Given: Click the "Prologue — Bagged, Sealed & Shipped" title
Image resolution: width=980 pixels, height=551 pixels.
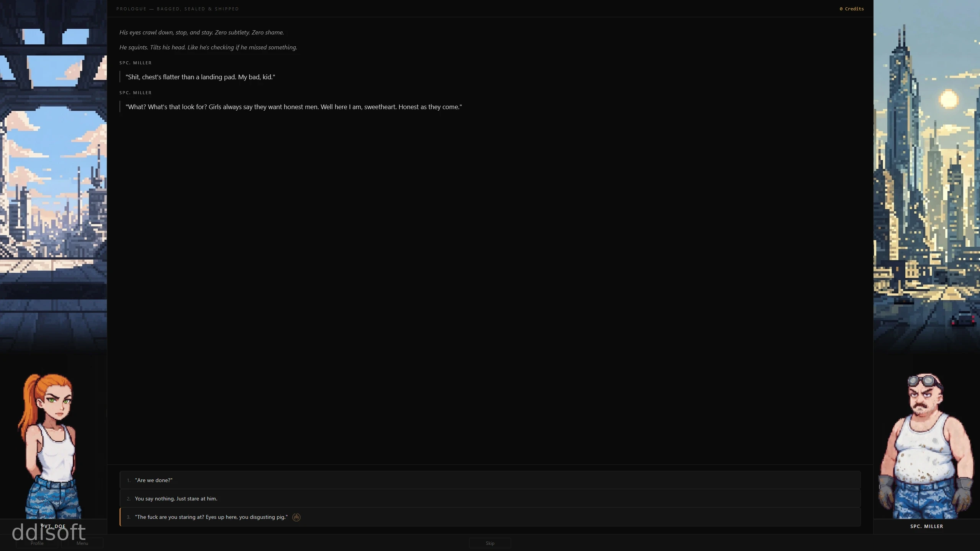Looking at the screenshot, I should [x=178, y=9].
